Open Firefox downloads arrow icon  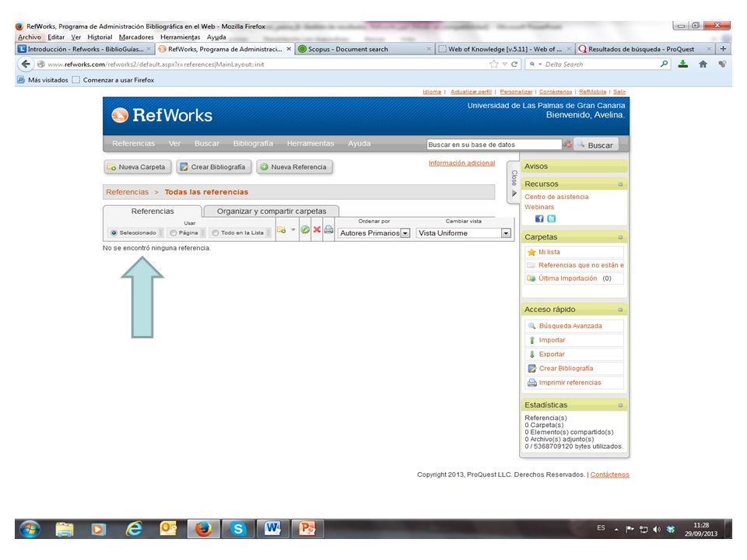click(x=683, y=64)
